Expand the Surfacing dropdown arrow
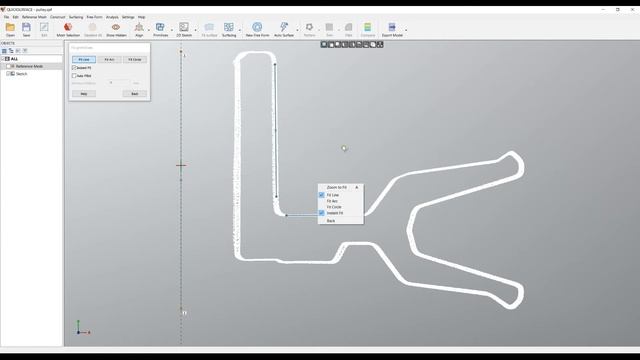The image size is (640, 360). 240,30
